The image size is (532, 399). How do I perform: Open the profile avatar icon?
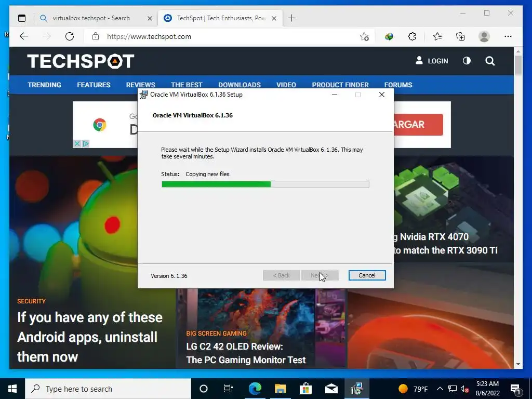coord(484,36)
